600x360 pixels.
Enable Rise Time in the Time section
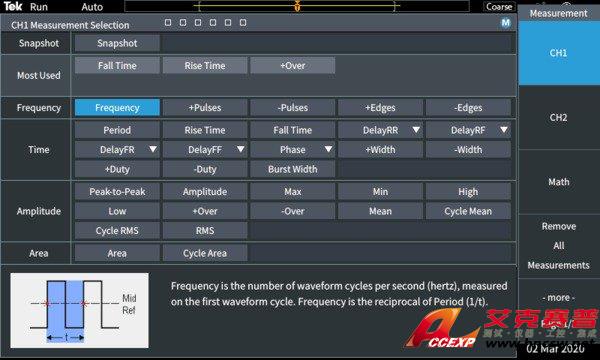205,130
